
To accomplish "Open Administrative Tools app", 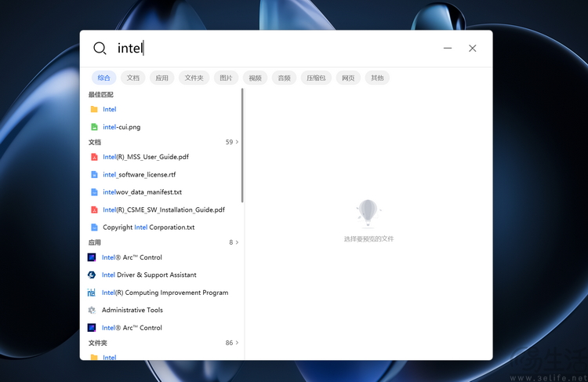I will pyautogui.click(x=132, y=311).
